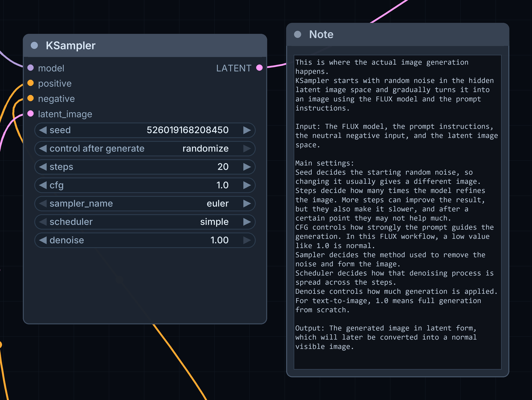Click the model input socket

(31, 68)
